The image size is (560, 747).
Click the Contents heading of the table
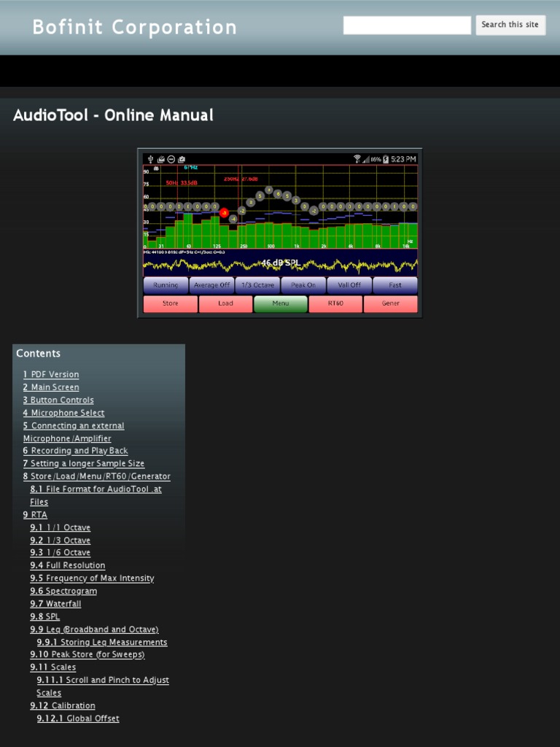click(x=38, y=354)
